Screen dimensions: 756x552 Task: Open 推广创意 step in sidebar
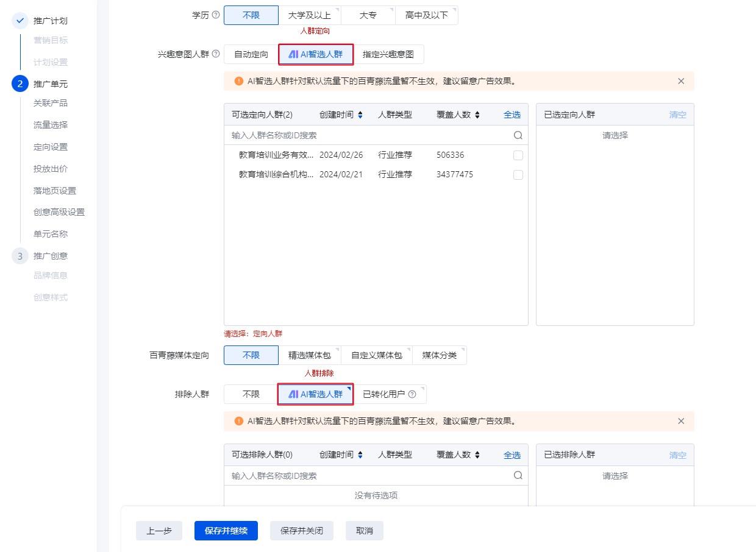coord(51,256)
